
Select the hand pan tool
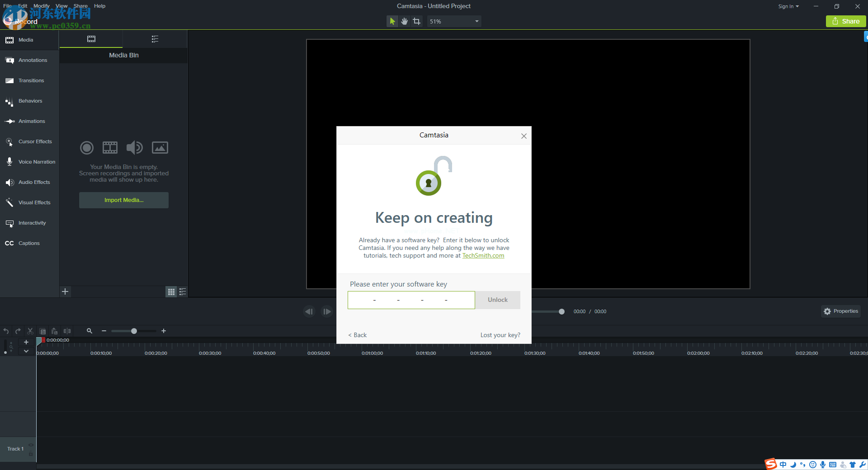404,21
